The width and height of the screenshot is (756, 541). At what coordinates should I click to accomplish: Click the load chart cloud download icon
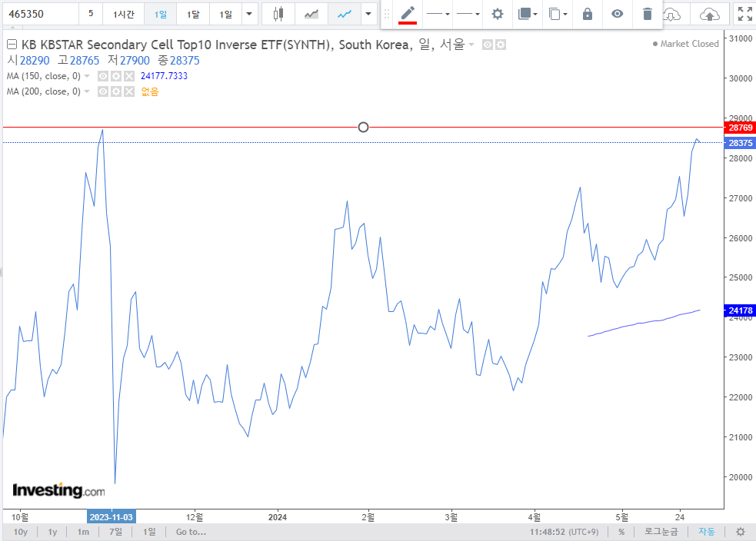pyautogui.click(x=671, y=15)
